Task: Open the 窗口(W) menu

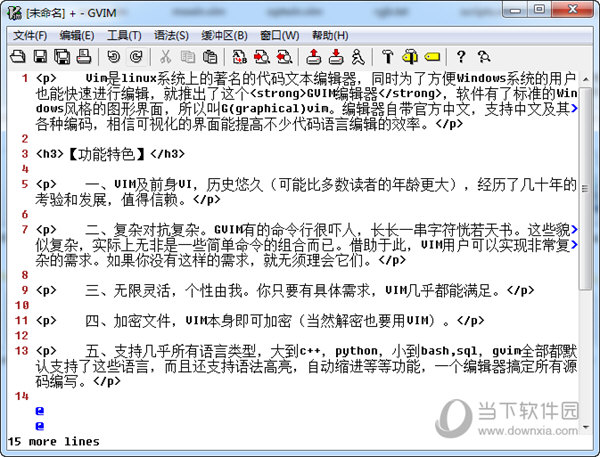Action: 280,36
